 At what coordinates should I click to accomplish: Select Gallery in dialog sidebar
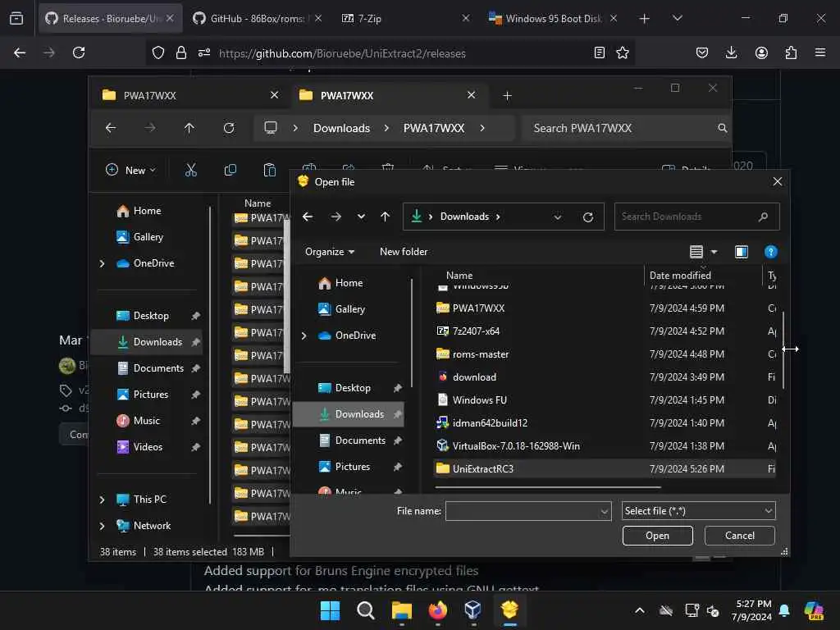tap(348, 309)
